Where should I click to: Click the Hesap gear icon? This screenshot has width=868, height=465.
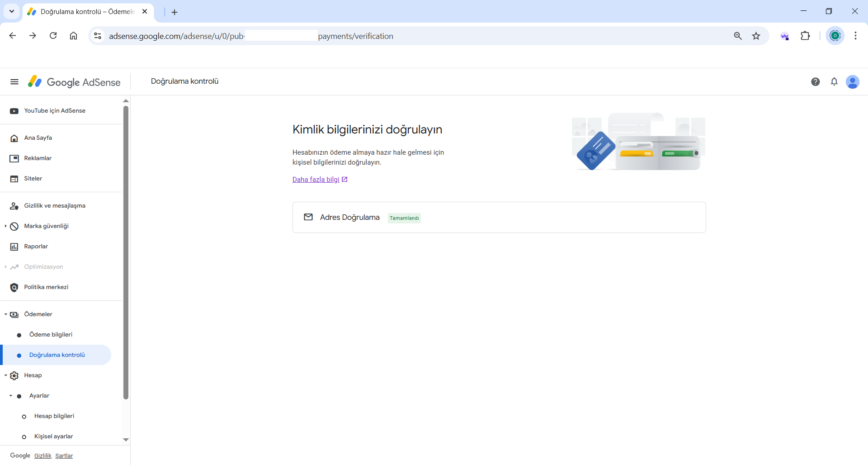[14, 375]
